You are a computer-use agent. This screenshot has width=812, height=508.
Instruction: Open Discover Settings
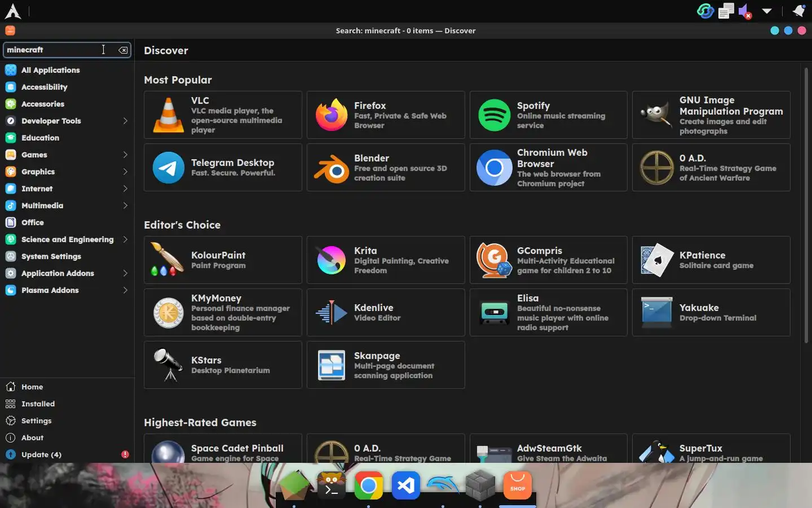(67, 421)
